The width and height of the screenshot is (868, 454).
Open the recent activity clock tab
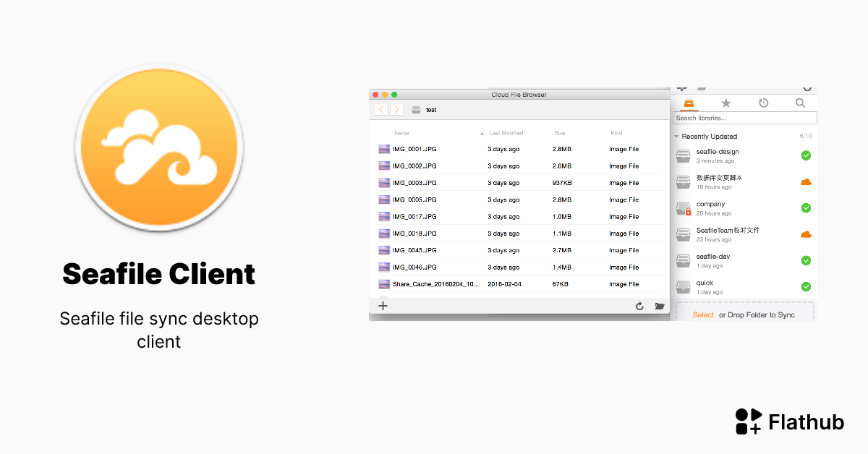[763, 103]
